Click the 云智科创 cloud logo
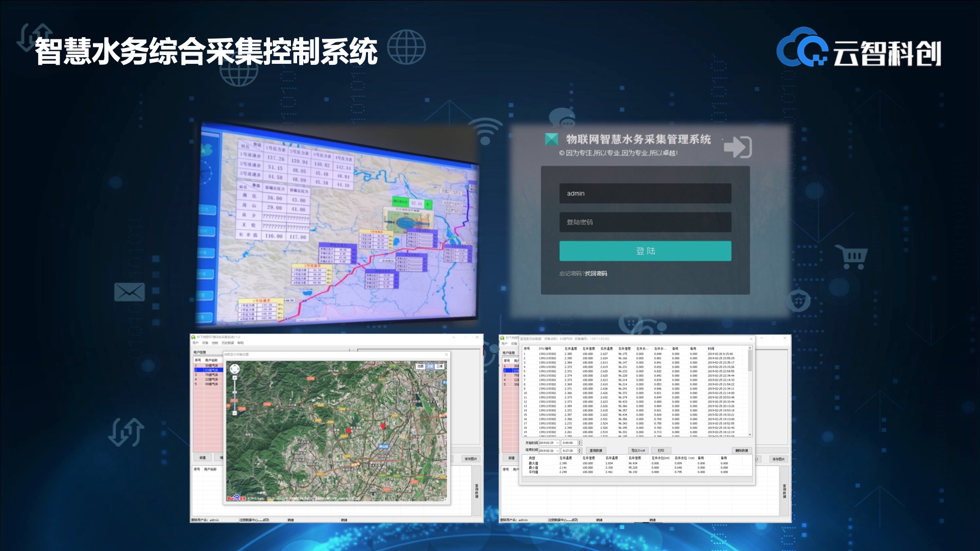 [x=859, y=47]
